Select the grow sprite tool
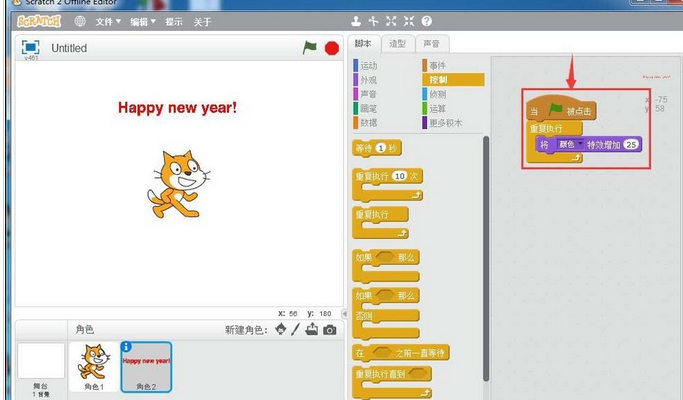The width and height of the screenshot is (683, 400). click(x=391, y=21)
